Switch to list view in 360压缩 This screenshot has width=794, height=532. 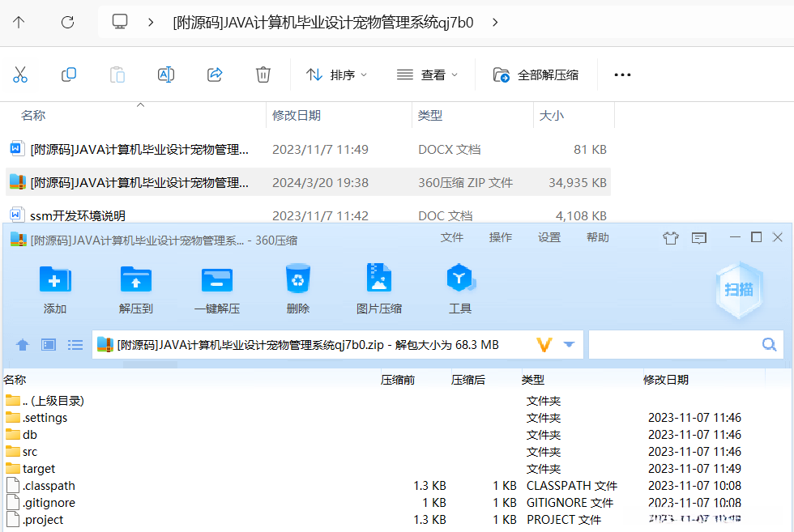pyautogui.click(x=75, y=345)
